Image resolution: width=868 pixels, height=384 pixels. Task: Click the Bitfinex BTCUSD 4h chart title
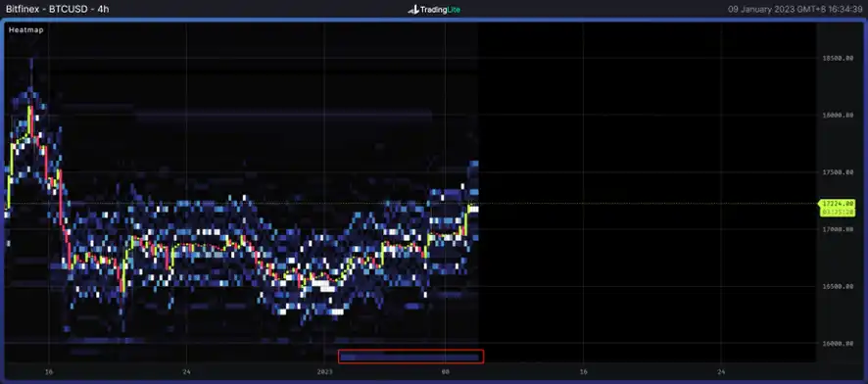58,10
